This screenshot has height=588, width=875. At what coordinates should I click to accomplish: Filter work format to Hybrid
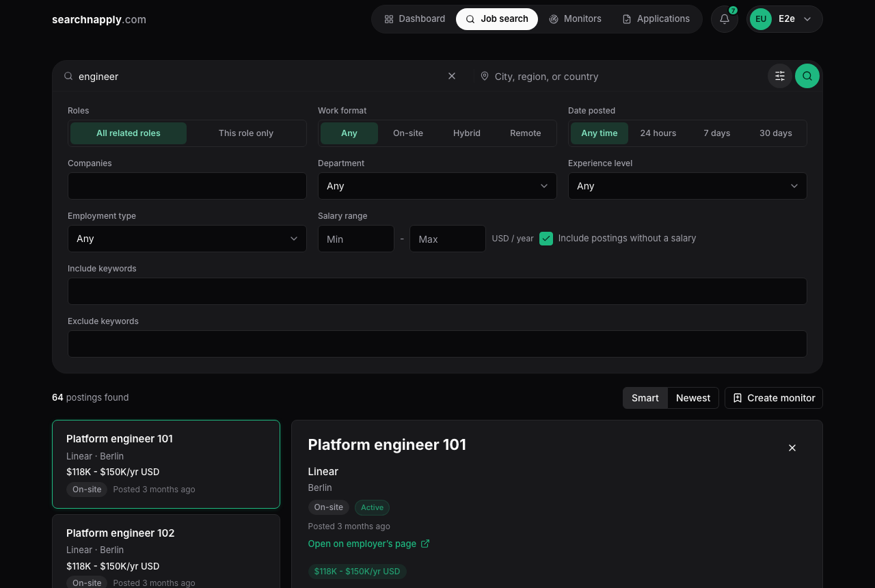pos(467,133)
